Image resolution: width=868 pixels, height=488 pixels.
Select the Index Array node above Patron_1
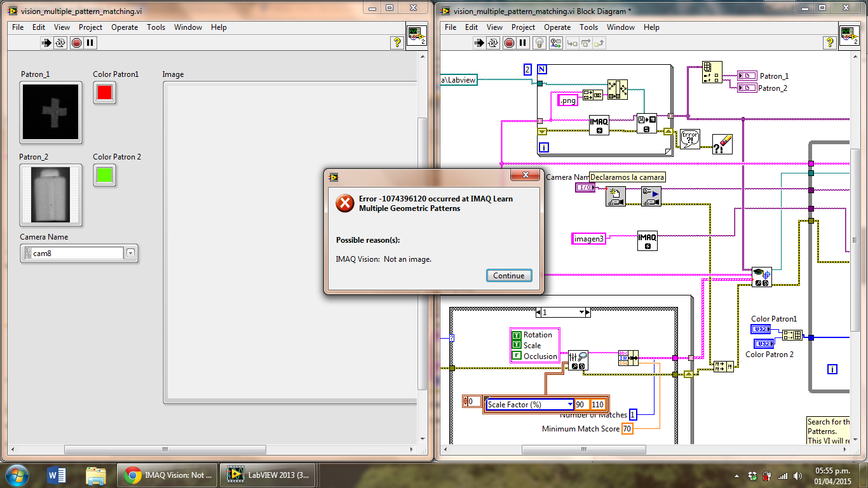click(711, 72)
